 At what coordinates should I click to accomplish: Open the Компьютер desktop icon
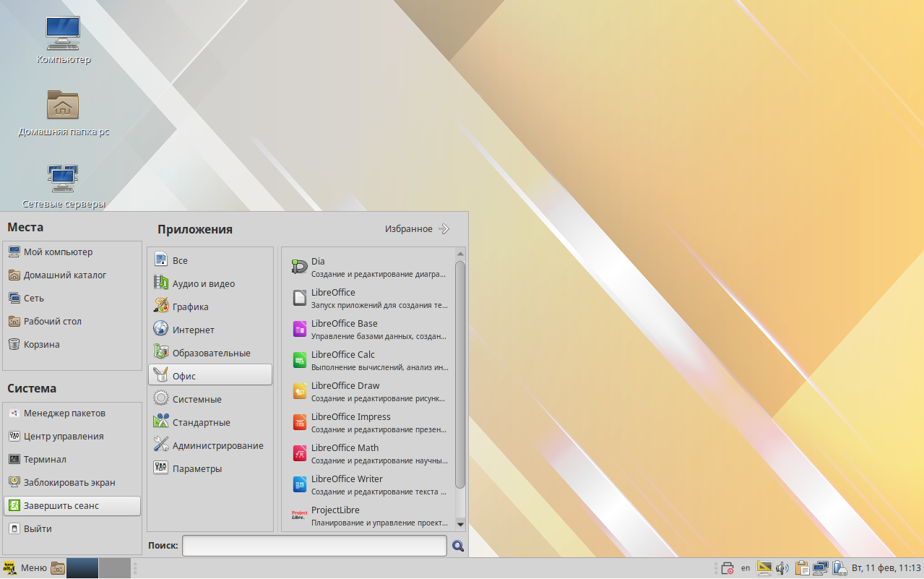[x=64, y=40]
